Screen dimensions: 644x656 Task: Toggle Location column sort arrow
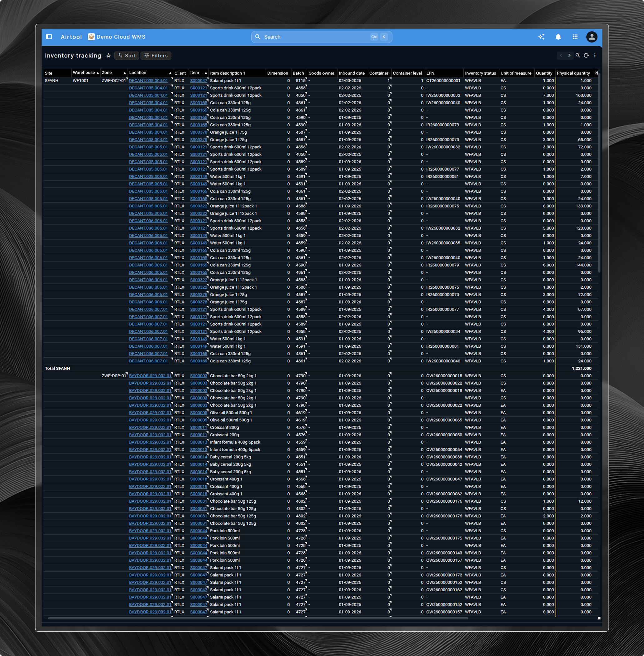[x=170, y=73]
